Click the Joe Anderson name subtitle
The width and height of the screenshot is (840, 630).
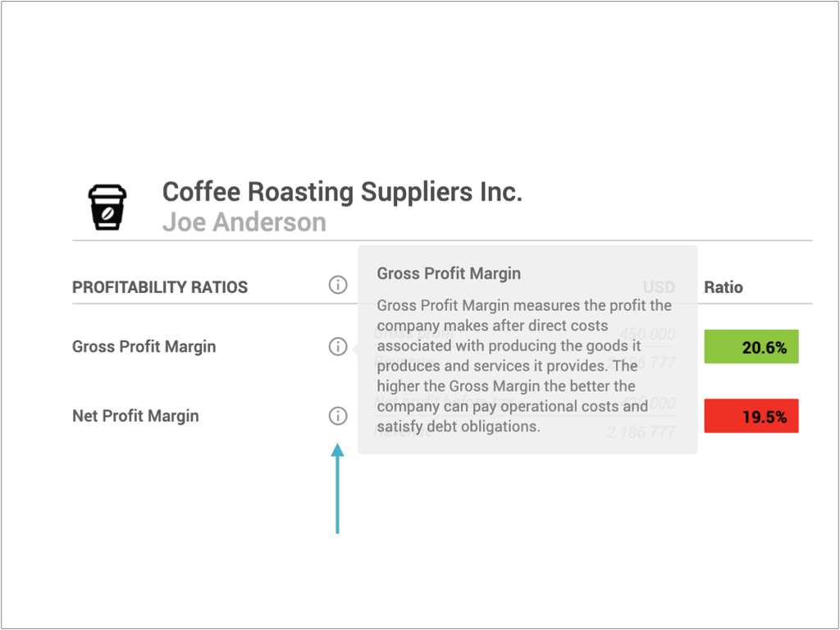pyautogui.click(x=244, y=221)
